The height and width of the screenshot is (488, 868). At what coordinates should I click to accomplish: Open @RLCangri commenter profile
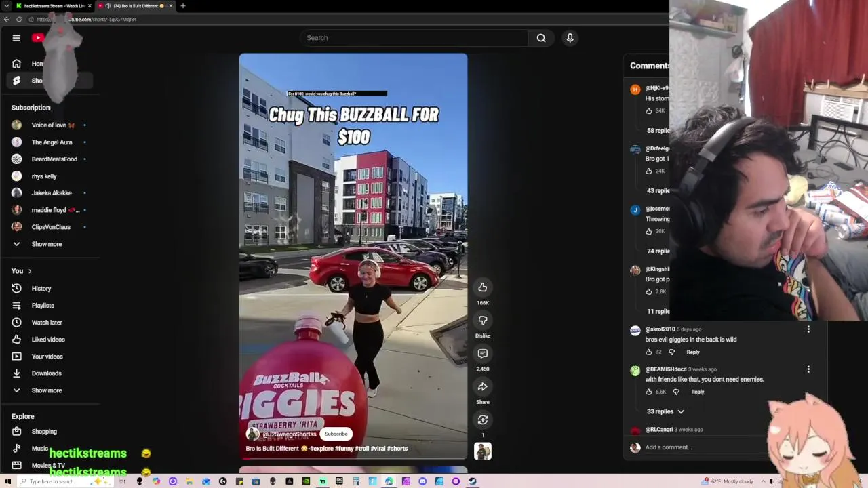pyautogui.click(x=659, y=430)
